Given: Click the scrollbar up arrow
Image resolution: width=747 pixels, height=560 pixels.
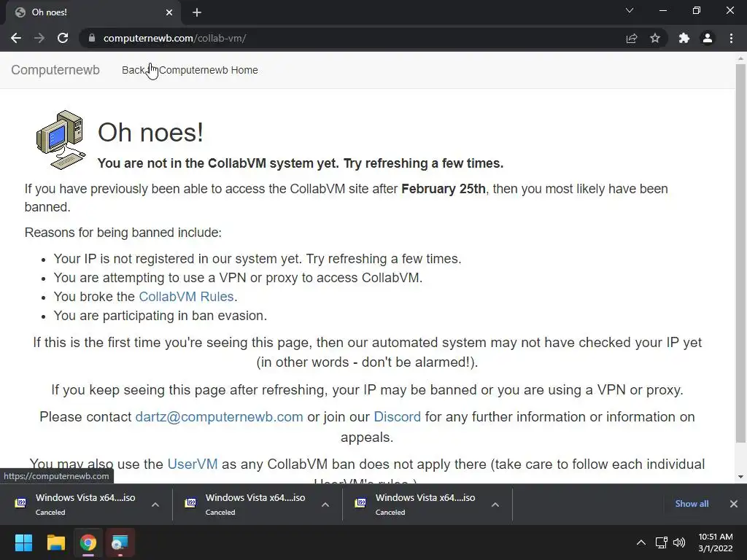Looking at the screenshot, I should [x=740, y=58].
